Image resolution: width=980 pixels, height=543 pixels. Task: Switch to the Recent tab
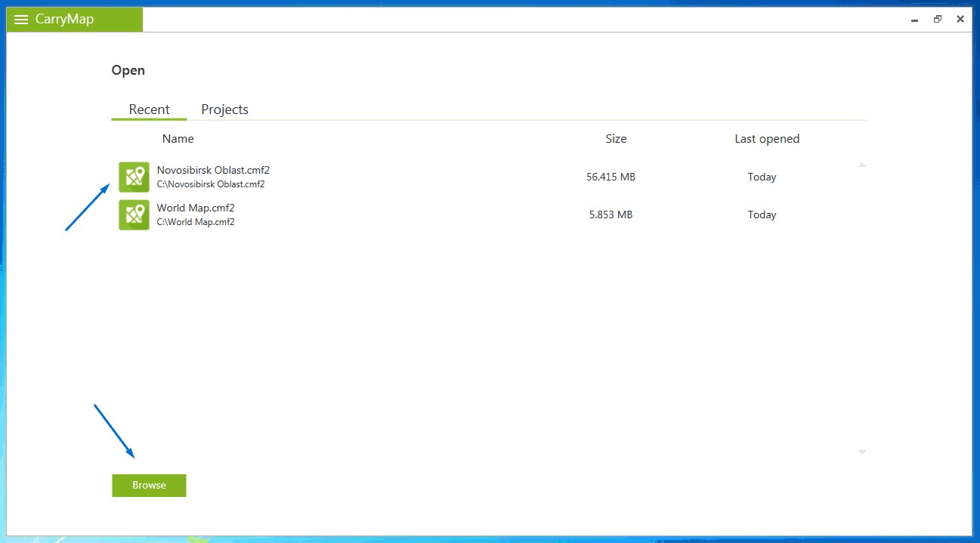[x=149, y=110]
